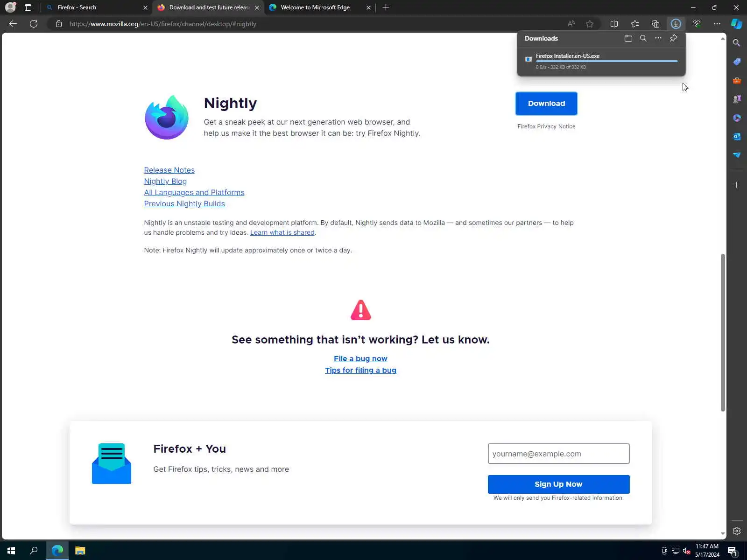Go back to the previous page
747x560 pixels.
13,24
